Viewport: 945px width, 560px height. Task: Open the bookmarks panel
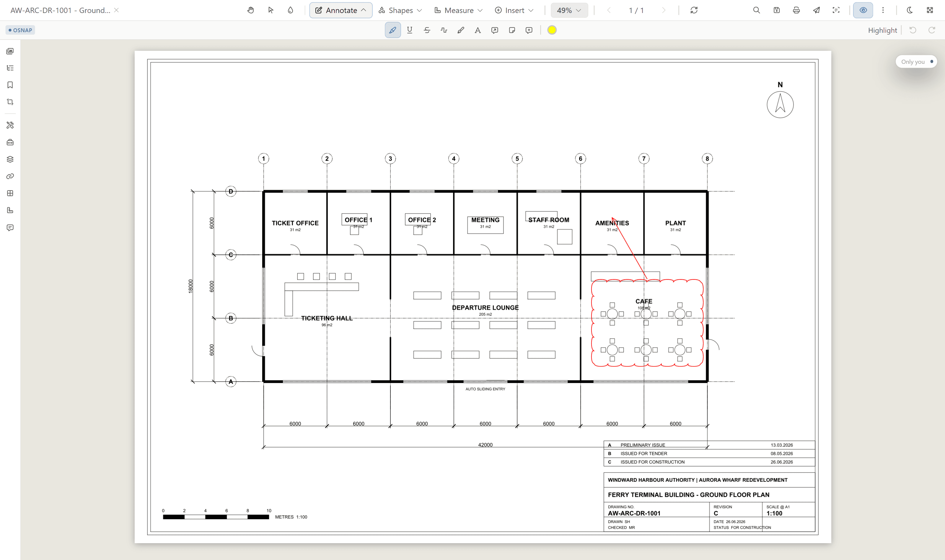click(x=10, y=85)
